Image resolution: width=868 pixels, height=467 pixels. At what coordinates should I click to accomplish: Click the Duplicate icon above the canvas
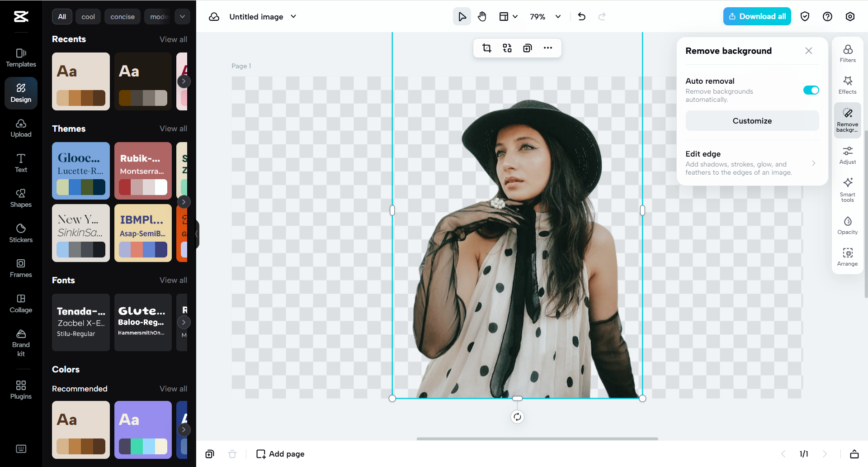point(527,48)
